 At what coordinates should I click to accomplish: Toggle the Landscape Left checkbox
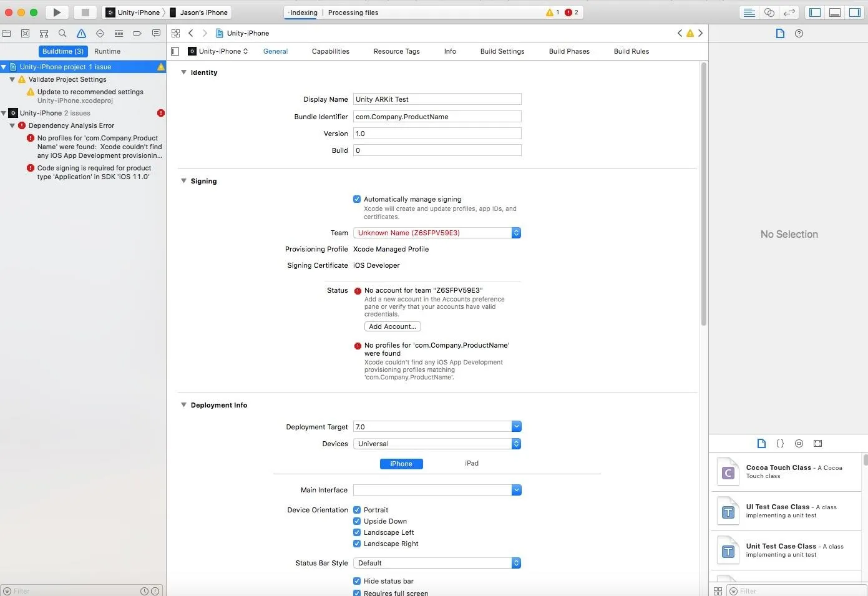point(357,532)
